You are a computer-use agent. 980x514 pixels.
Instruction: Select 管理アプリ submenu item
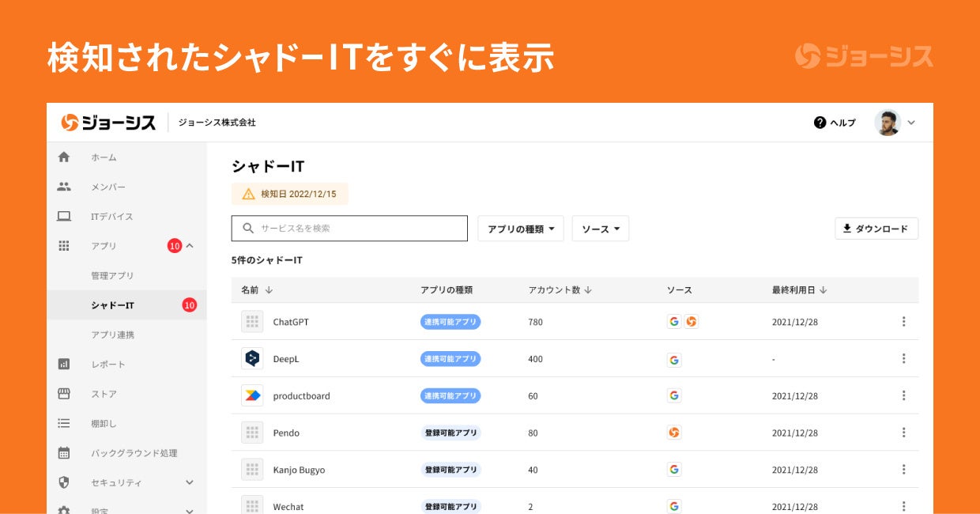tap(112, 276)
